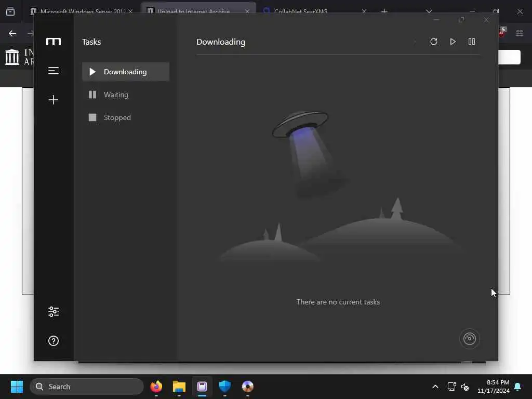Image resolution: width=532 pixels, height=399 pixels.
Task: Close the CollabNet SearXNG tab
Action: point(364,11)
